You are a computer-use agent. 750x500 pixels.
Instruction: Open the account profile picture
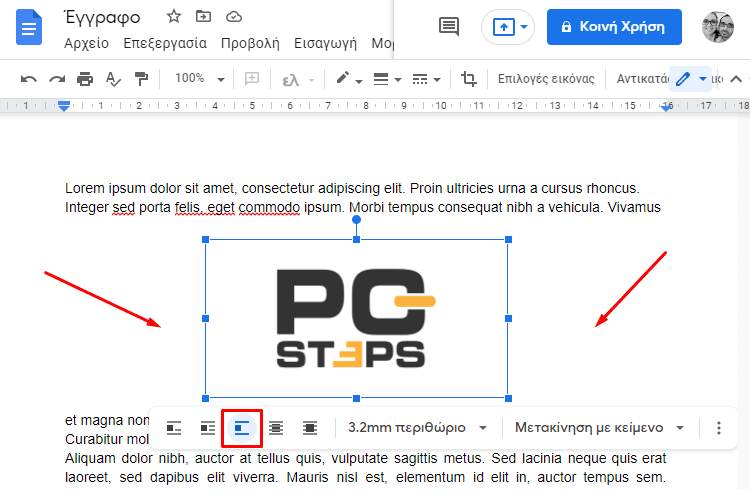coord(717,27)
